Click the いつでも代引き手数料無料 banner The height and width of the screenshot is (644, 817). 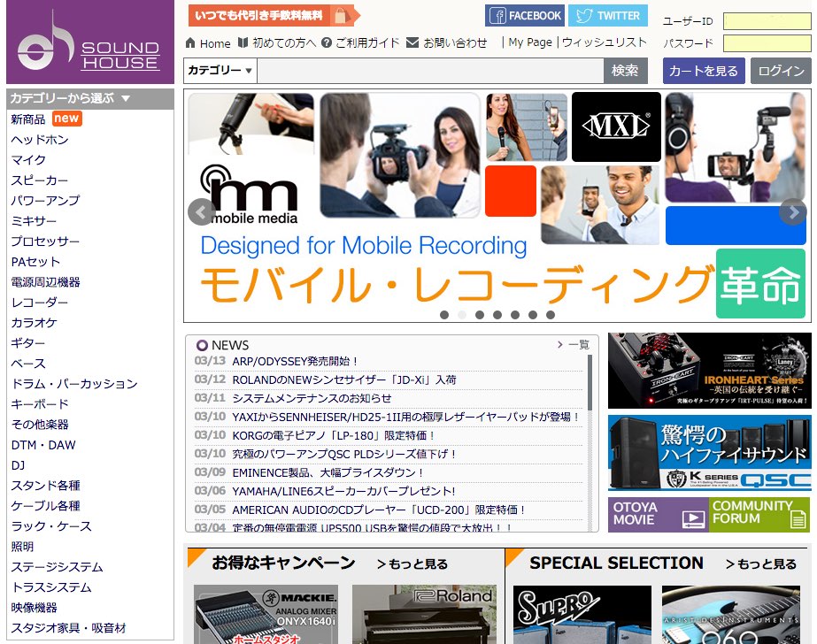(x=274, y=16)
